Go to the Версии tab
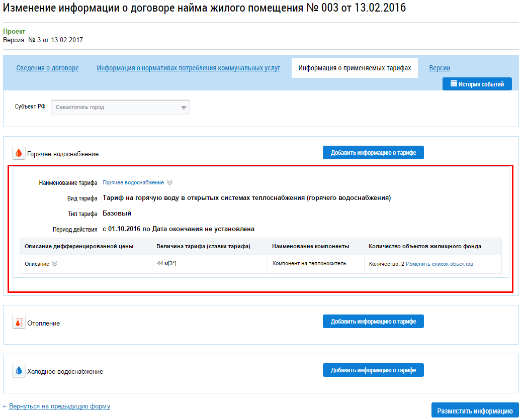 click(x=440, y=68)
